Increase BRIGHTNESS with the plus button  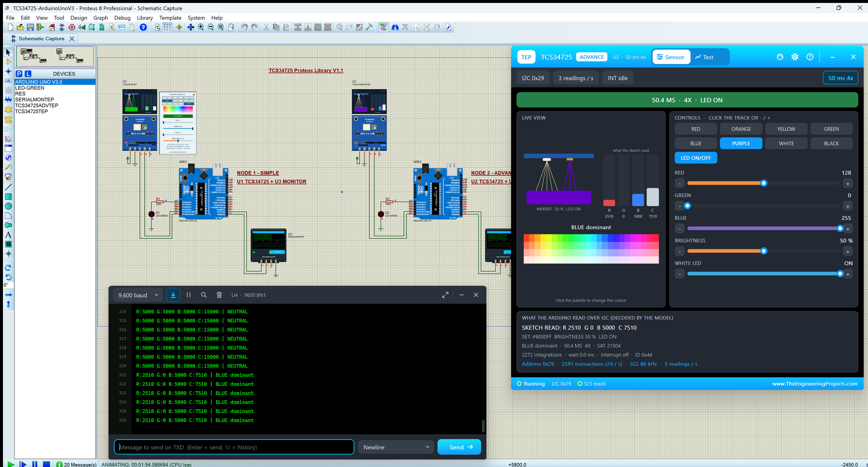click(848, 251)
